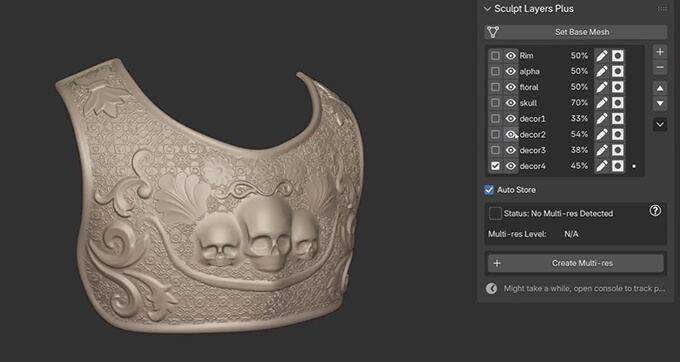Hide the decor4 layer with its eye icon
Screen dimensions: 680x362
pyautogui.click(x=511, y=166)
